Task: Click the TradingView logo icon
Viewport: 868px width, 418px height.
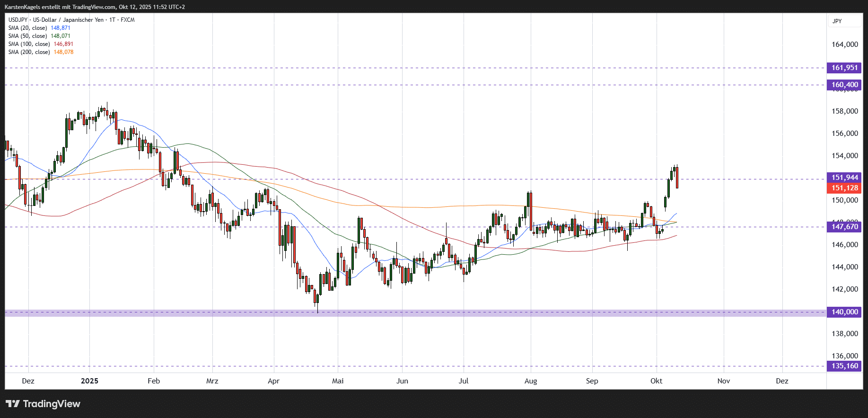Action: (x=13, y=404)
